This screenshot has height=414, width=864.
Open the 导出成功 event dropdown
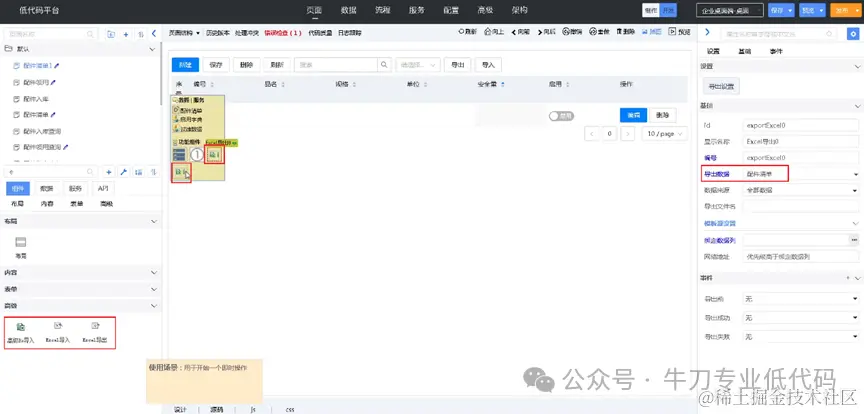[801, 318]
